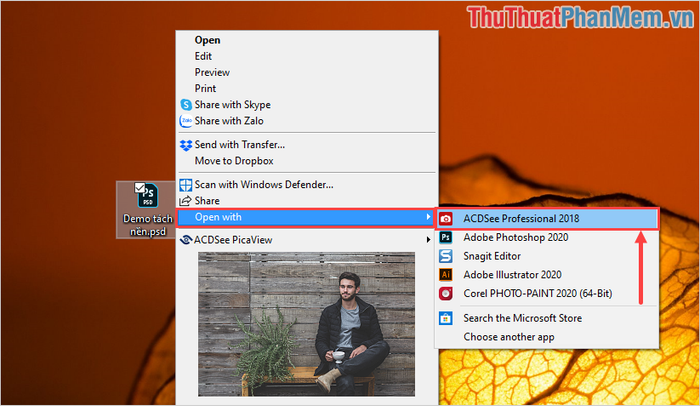The image size is (700, 406).
Task: Select Preview in the context menu
Action: 307,72
